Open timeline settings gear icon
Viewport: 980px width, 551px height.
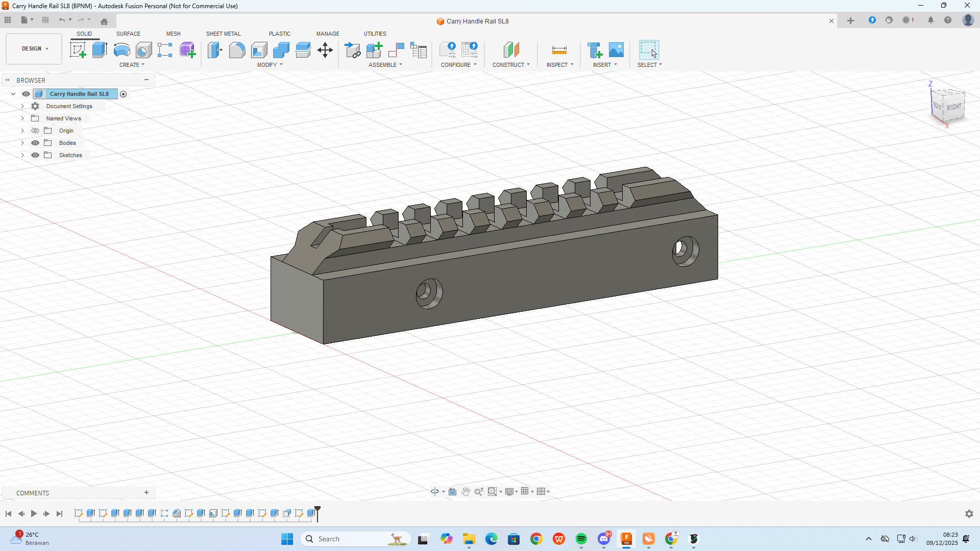(969, 514)
